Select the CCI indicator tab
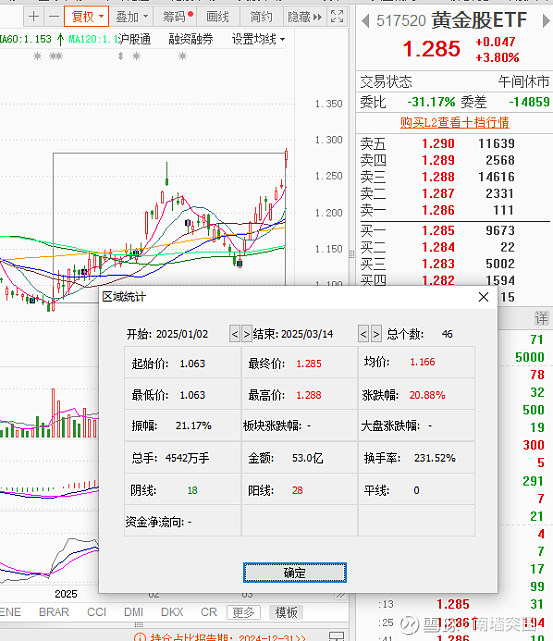553x641 pixels. click(x=97, y=612)
